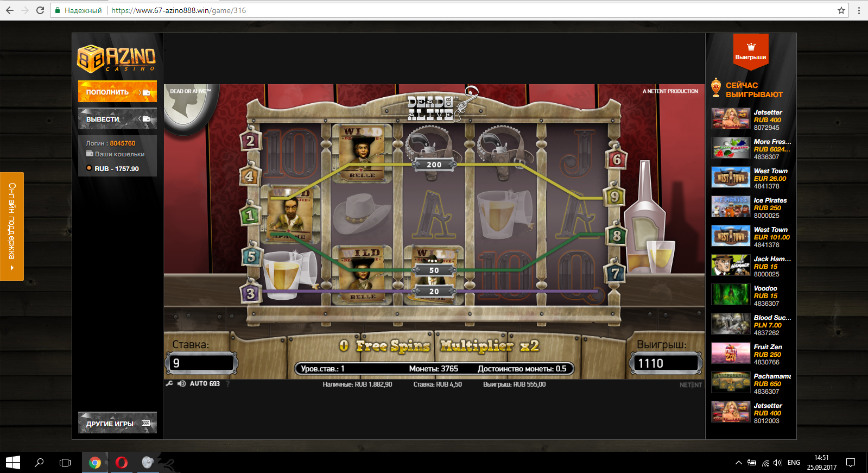The image size is (868, 473).
Task: Open Opera from the taskbar
Action: point(122,462)
